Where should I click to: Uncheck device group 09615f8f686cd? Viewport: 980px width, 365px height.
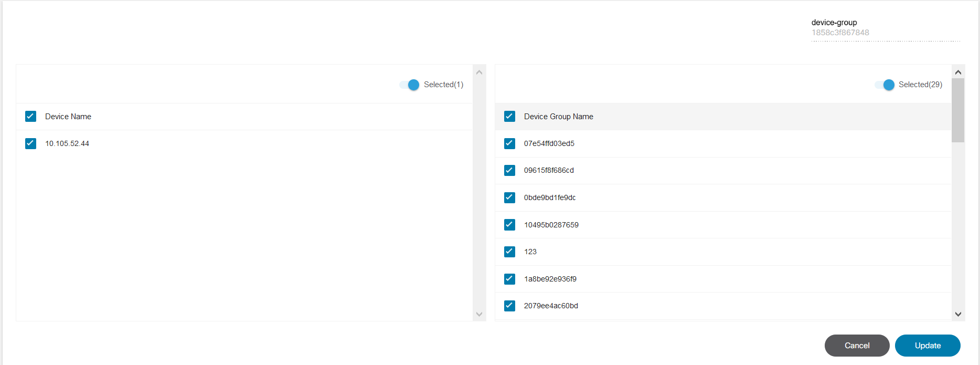(509, 170)
